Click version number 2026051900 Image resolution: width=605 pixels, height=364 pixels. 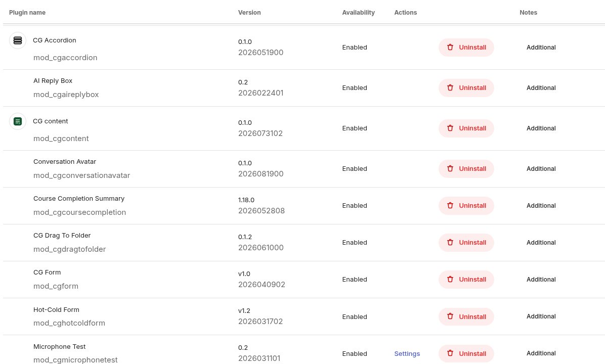point(261,53)
